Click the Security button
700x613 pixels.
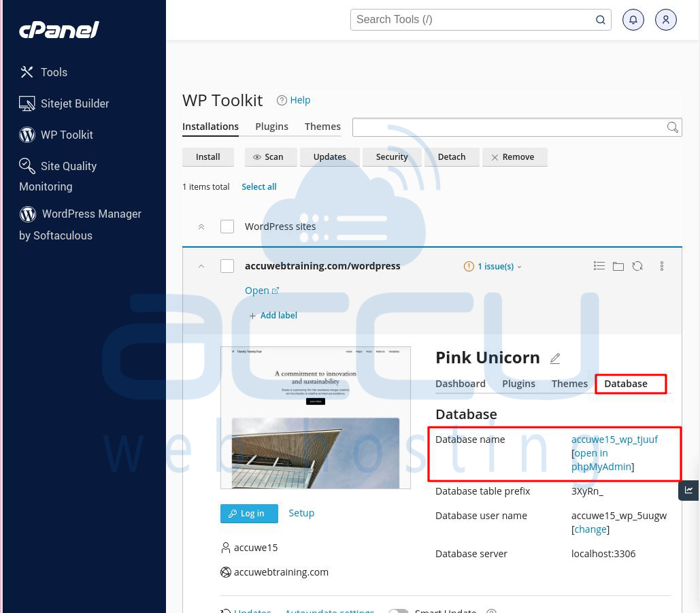click(x=392, y=156)
